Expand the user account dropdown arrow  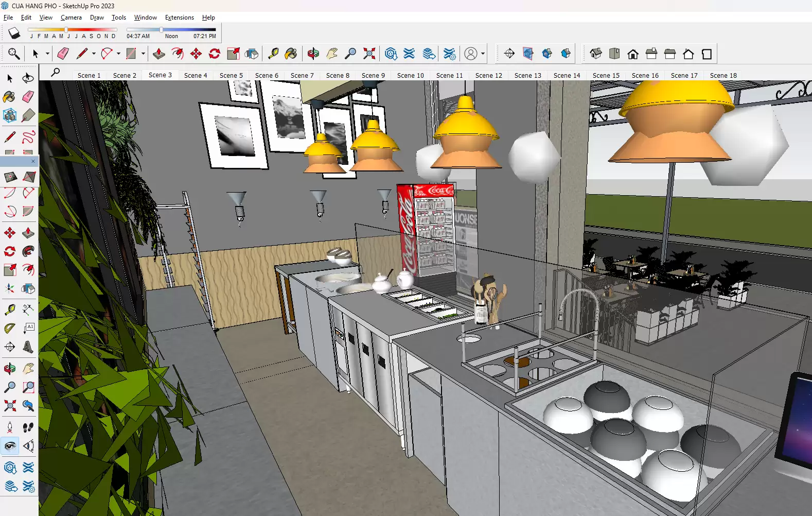click(x=483, y=54)
